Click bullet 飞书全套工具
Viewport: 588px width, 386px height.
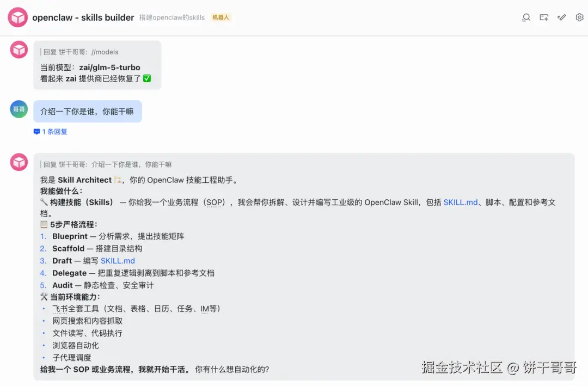(137, 309)
